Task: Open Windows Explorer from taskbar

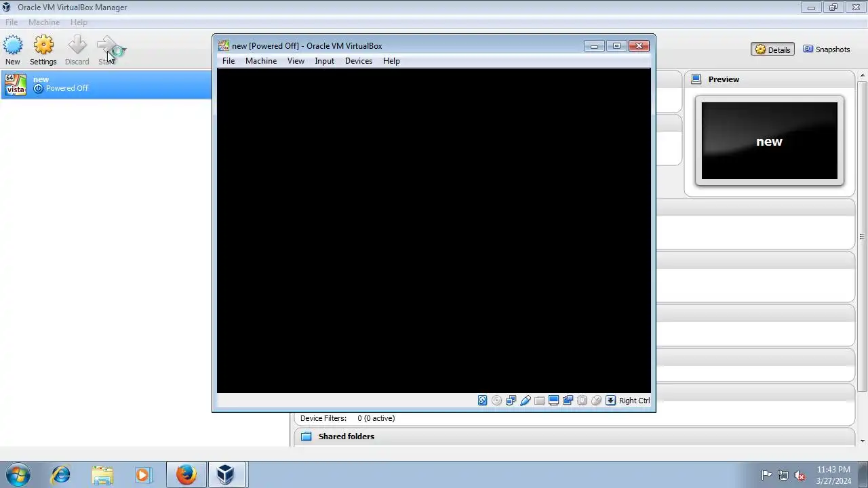Action: [102, 474]
